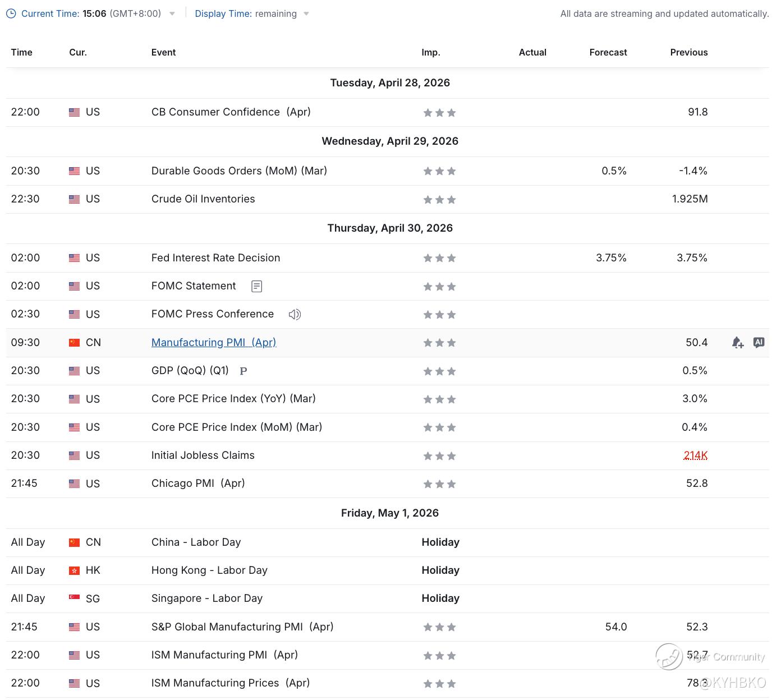Click the Hong Kong flag icon
This screenshot has width=781, height=700.
74,571
